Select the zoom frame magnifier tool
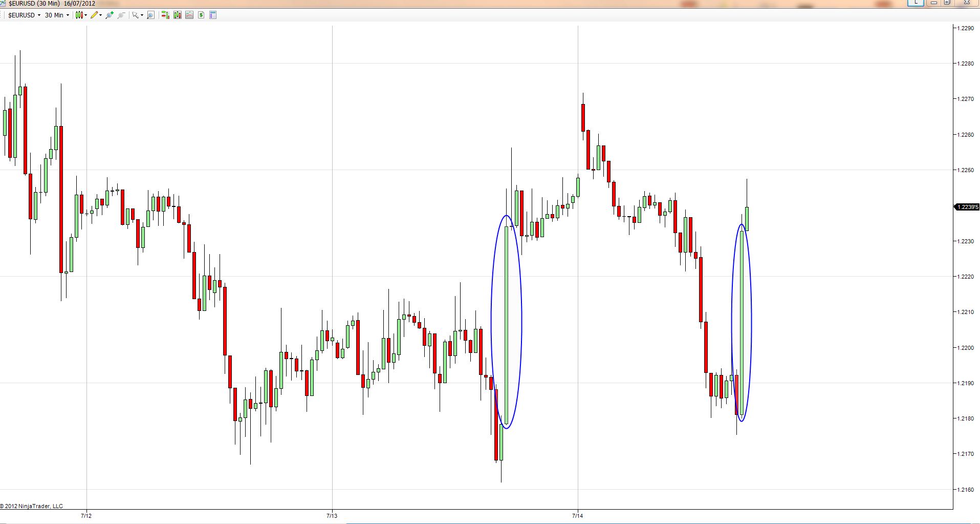980x524 pixels. point(150,15)
